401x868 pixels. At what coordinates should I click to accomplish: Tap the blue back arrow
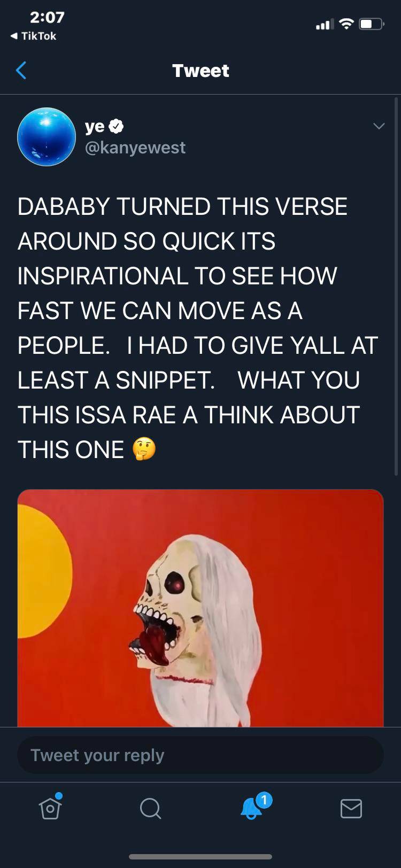click(x=21, y=70)
